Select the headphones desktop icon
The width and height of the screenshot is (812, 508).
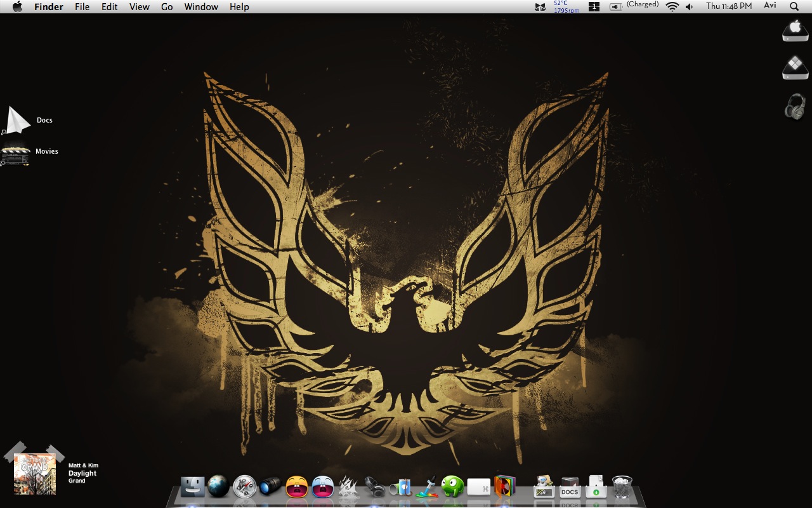tap(796, 106)
